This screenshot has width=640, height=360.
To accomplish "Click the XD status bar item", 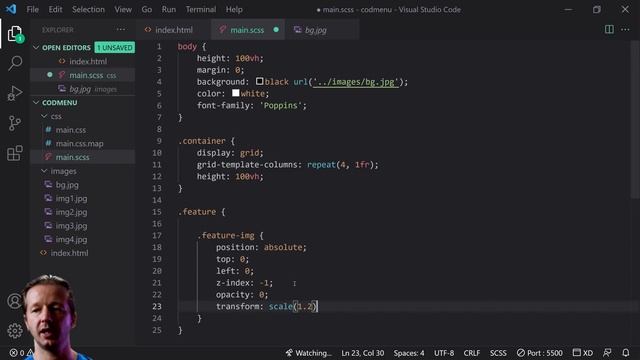I will pyautogui.click(x=583, y=353).
